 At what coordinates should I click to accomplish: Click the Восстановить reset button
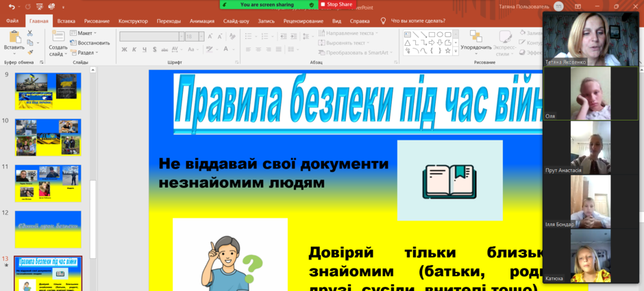pyautogui.click(x=90, y=42)
